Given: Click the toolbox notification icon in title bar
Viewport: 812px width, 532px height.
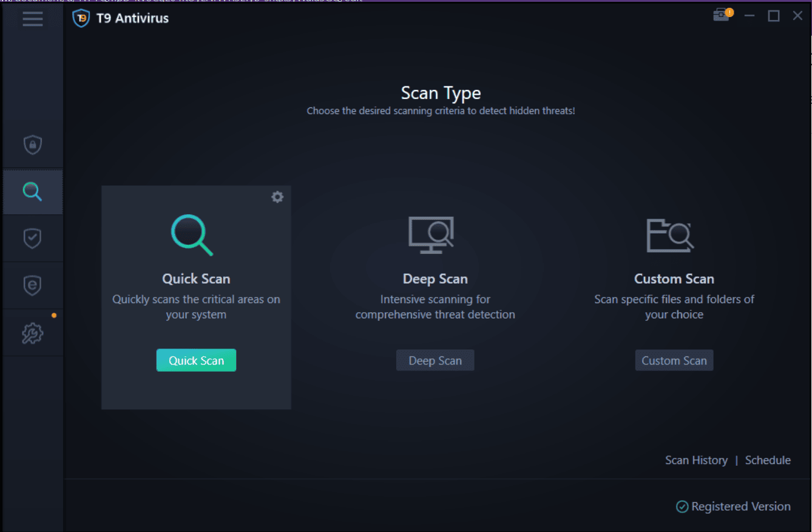Looking at the screenshot, I should click(720, 14).
